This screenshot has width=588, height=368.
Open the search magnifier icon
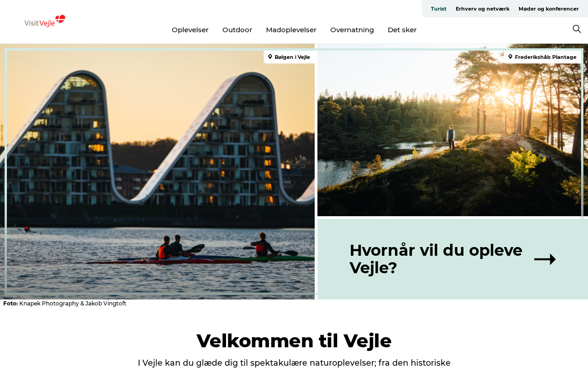pyautogui.click(x=577, y=29)
